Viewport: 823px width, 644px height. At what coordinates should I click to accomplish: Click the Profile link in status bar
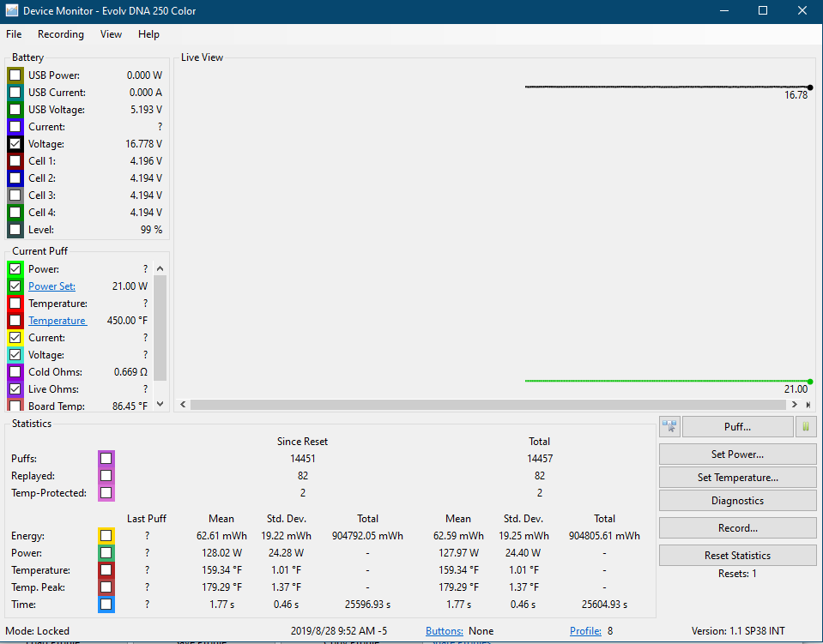coord(585,631)
